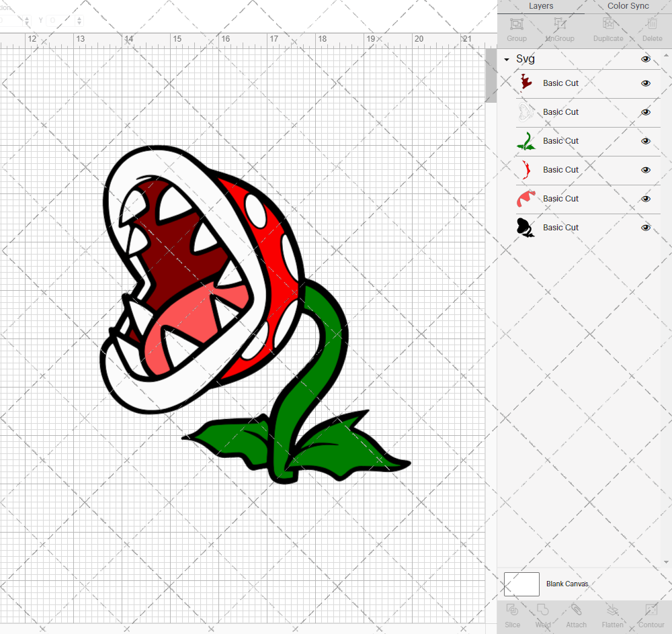Select the black outline layer thumbnail
The image size is (672, 634).
526,228
